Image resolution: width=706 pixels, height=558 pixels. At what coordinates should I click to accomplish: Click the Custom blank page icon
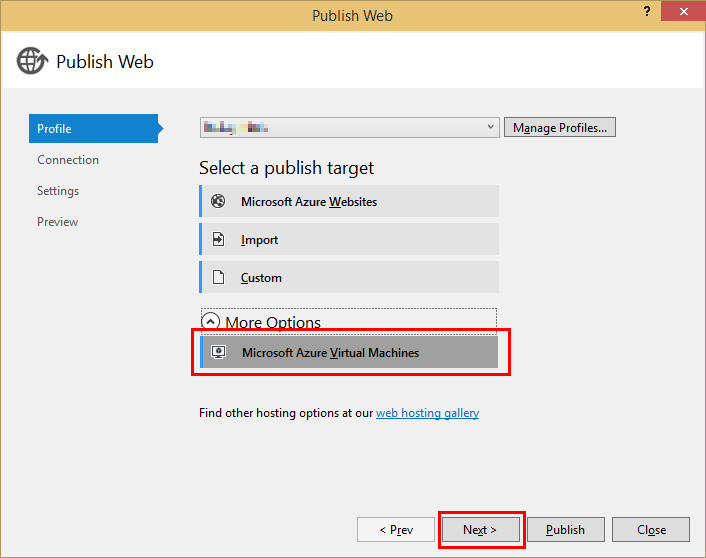click(218, 277)
